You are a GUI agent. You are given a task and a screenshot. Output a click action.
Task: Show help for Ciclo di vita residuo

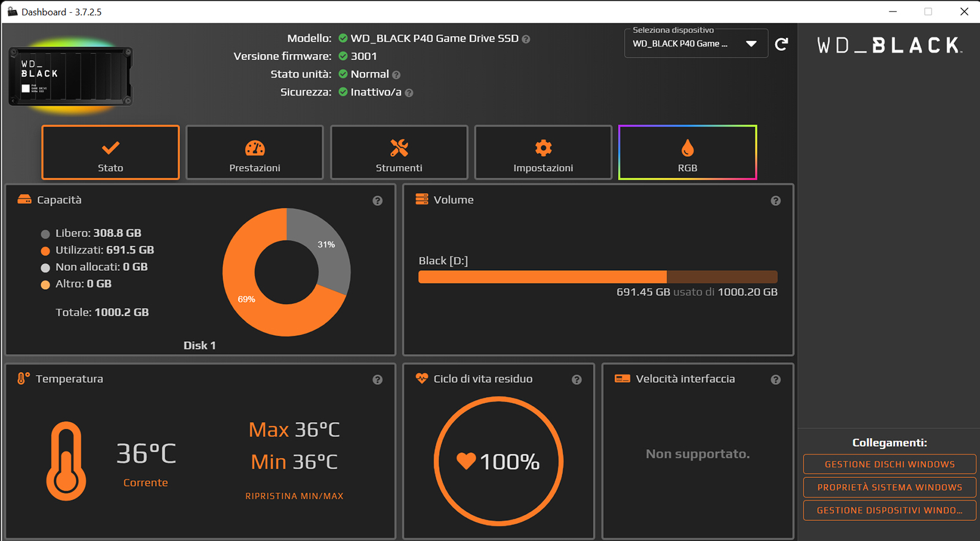click(576, 380)
